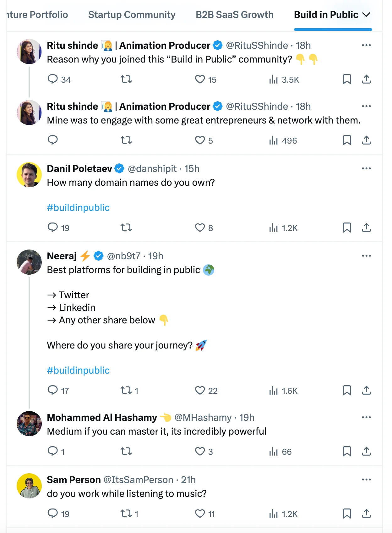This screenshot has width=392, height=533.
Task: Share Ritu's first "Build in Public" tweet
Action: (366, 79)
